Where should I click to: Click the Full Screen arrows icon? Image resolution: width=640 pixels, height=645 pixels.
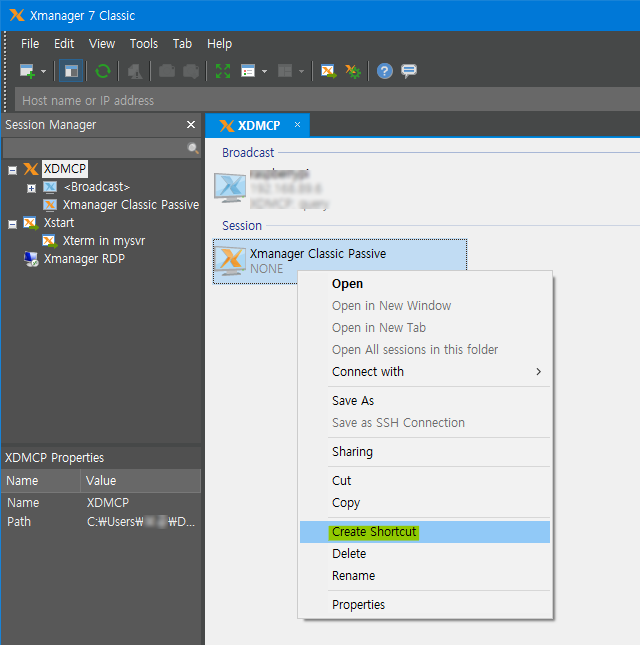(223, 71)
